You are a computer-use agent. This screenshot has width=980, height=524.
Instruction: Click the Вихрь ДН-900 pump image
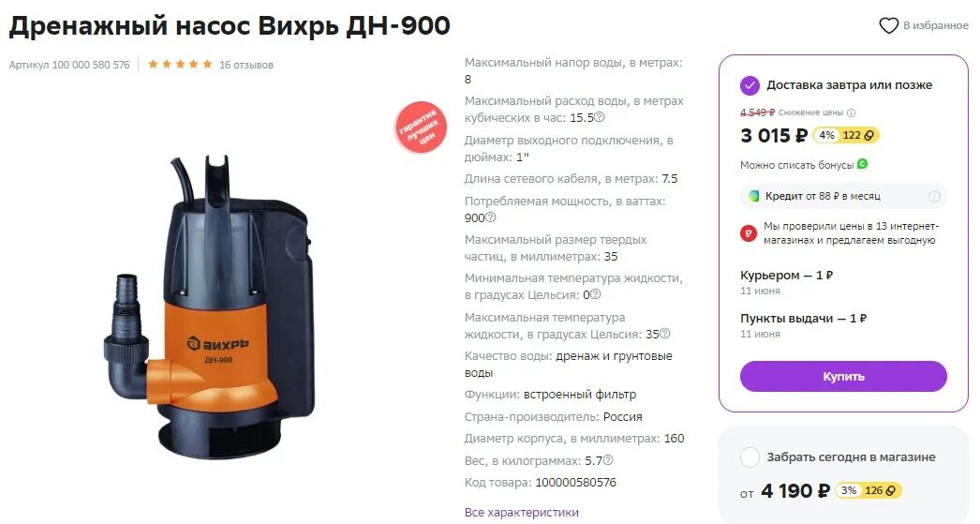click(x=211, y=307)
